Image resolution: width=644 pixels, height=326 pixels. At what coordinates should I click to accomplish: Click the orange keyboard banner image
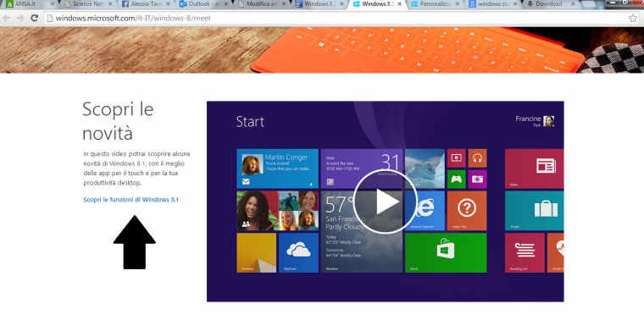tap(322, 50)
